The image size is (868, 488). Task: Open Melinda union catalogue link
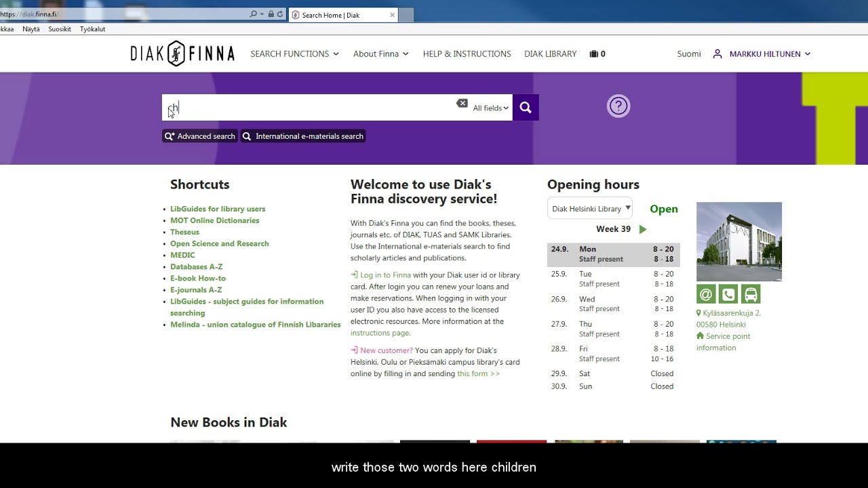click(256, 325)
